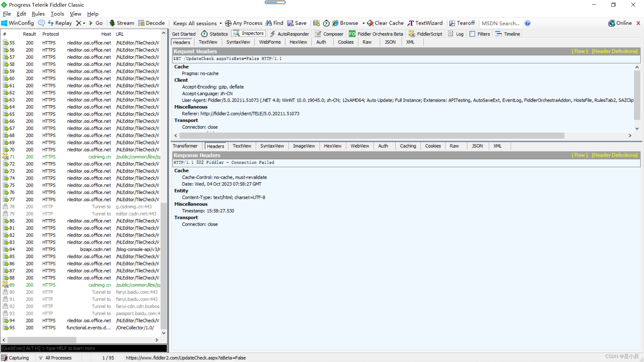Open the Keep: All sessions dropdown
Screen dimensions: 644x362
click(x=197, y=23)
